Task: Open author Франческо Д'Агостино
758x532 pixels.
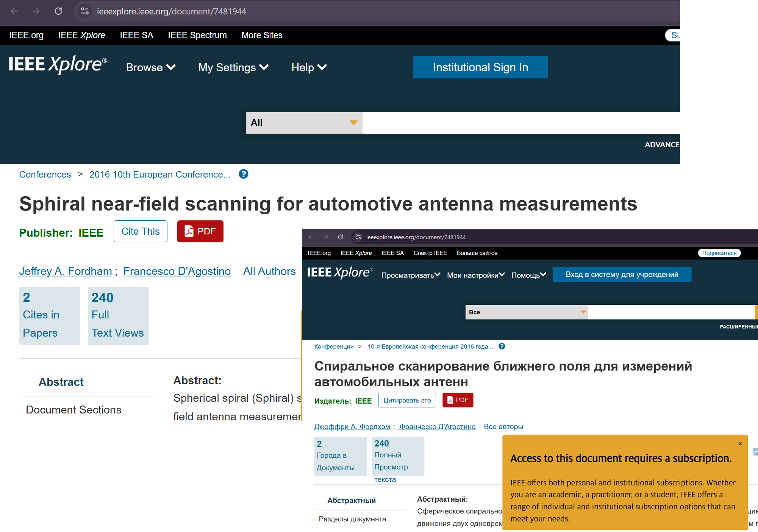Action: pos(437,427)
